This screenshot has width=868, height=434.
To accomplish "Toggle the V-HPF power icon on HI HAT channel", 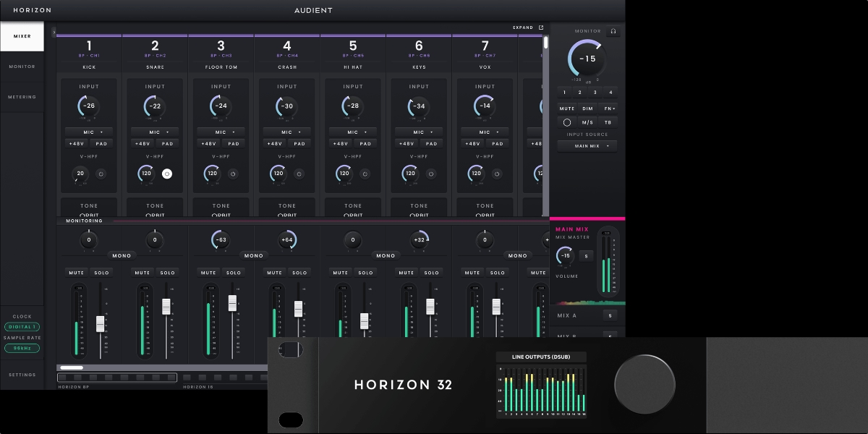I will pos(365,174).
